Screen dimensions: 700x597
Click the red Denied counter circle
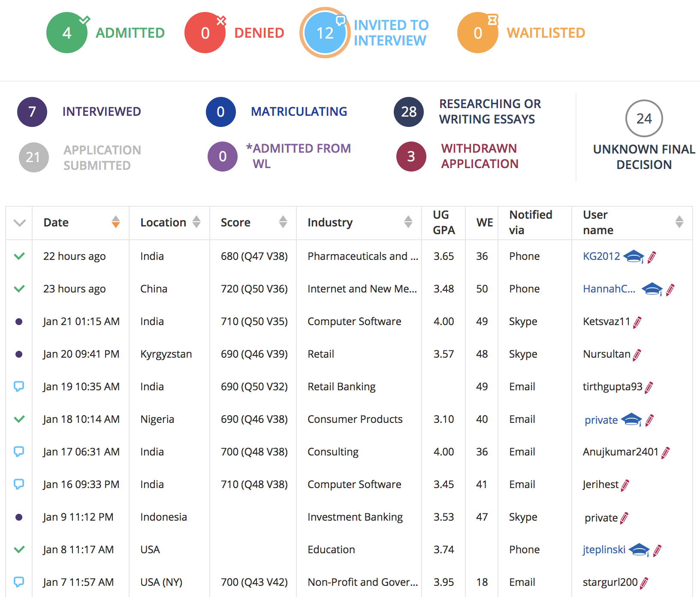click(205, 32)
